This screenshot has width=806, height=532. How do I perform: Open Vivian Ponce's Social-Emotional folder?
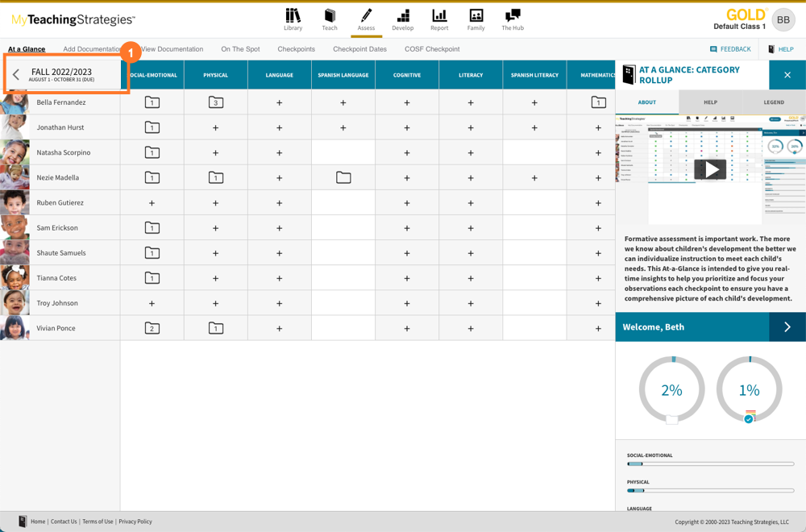point(152,328)
